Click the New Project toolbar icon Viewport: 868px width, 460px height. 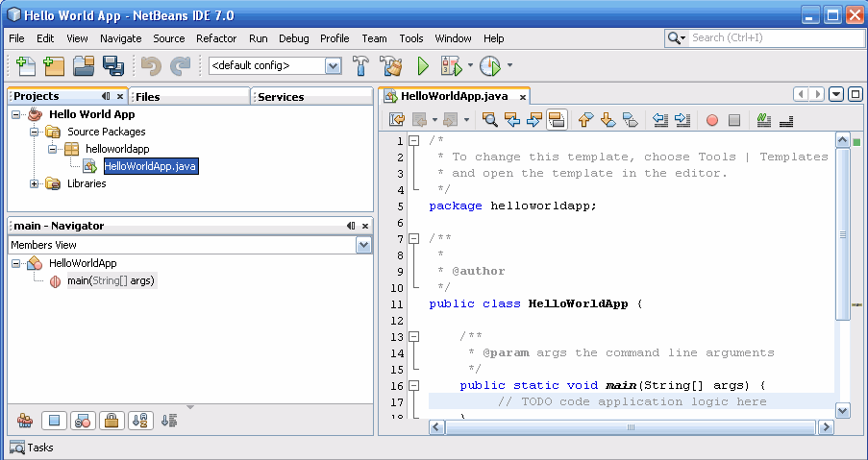[54, 66]
